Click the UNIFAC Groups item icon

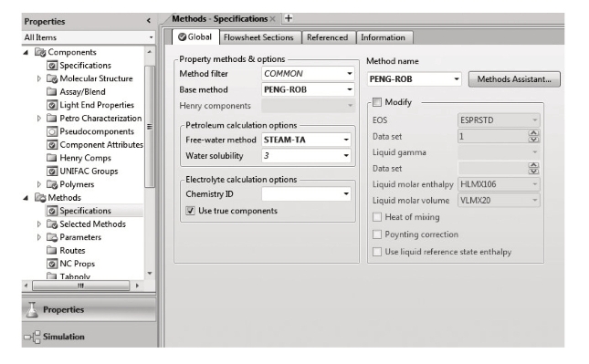tap(52, 172)
